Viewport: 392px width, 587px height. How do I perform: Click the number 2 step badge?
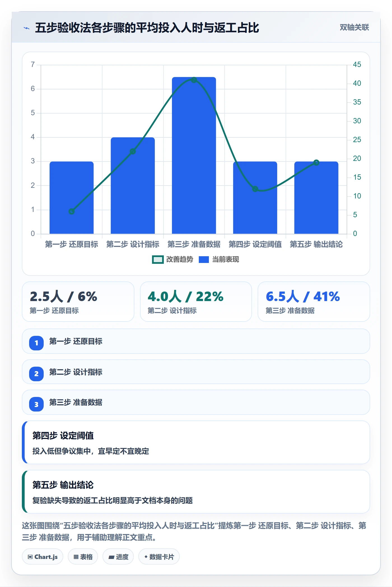coord(36,374)
